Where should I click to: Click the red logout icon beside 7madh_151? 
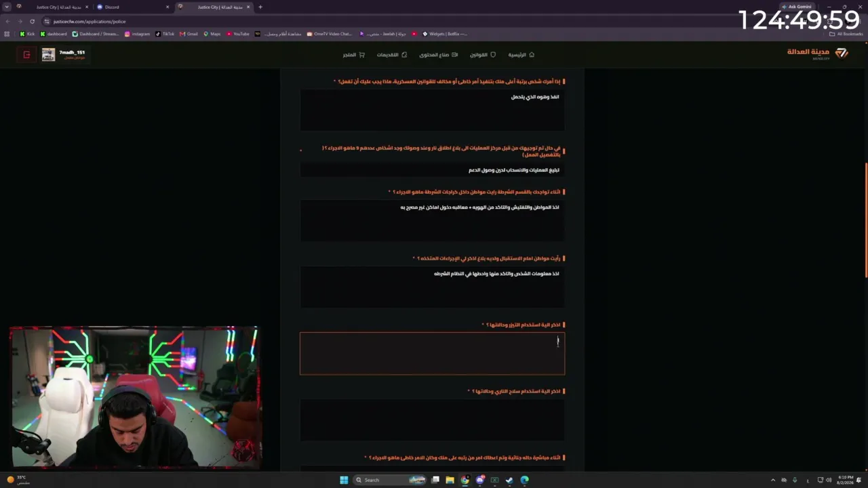(x=26, y=55)
